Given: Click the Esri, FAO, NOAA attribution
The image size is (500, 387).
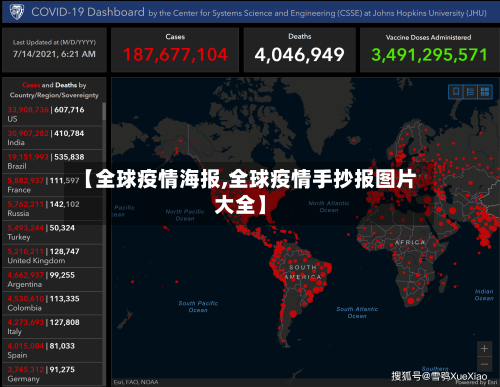Looking at the screenshot, I should coord(136,382).
